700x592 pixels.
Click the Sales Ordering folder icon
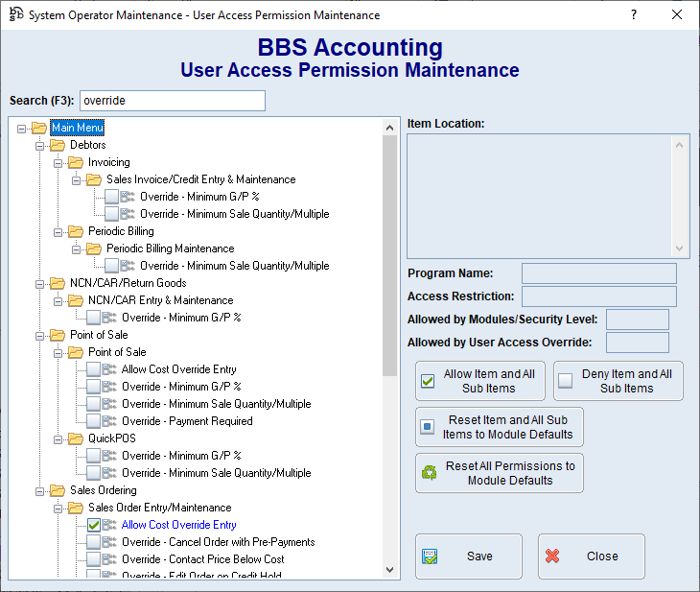58,490
